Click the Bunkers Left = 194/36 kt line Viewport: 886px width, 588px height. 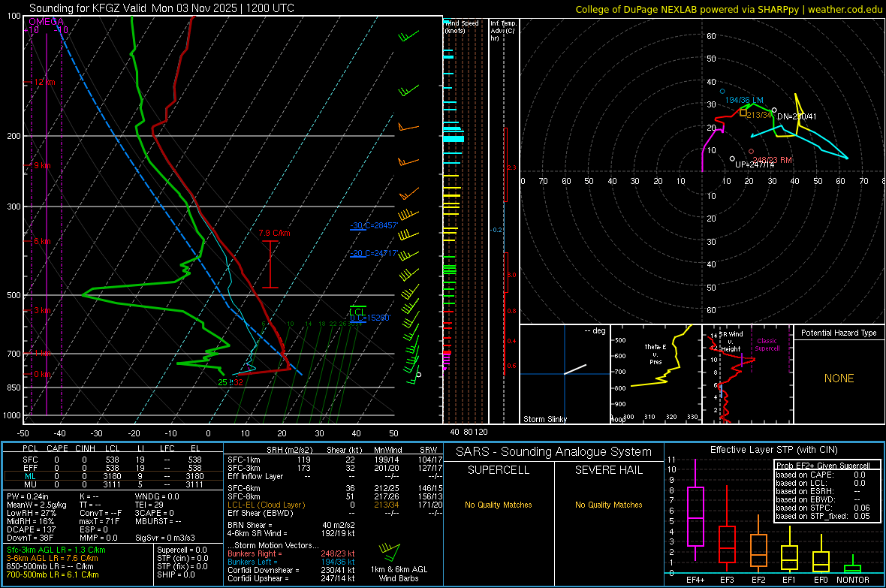coord(291,562)
